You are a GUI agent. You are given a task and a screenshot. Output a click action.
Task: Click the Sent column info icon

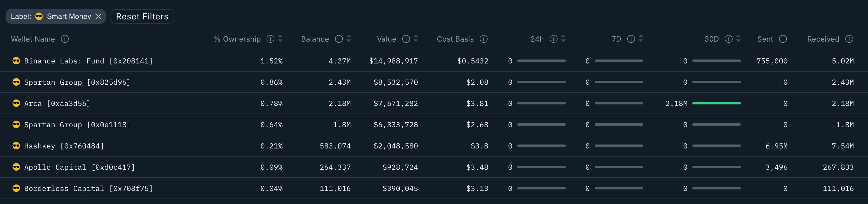coord(783,39)
